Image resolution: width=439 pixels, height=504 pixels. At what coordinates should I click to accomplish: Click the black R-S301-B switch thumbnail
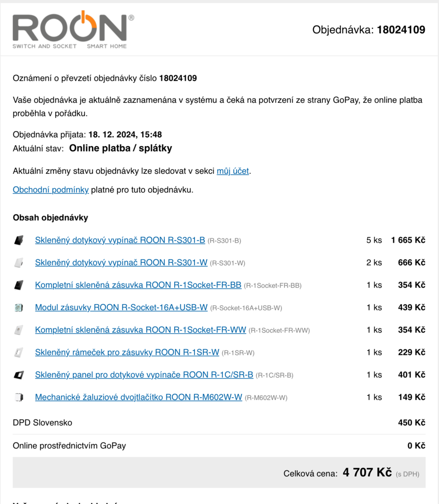(x=19, y=240)
